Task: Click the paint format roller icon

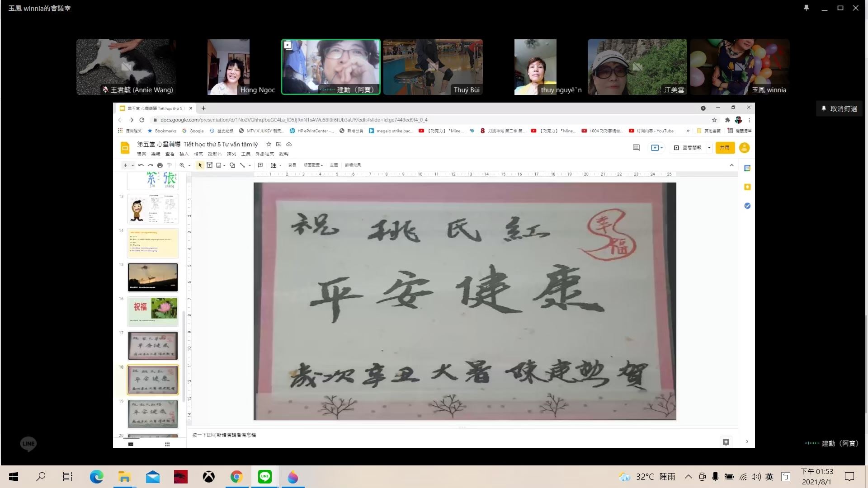Action: coord(170,165)
